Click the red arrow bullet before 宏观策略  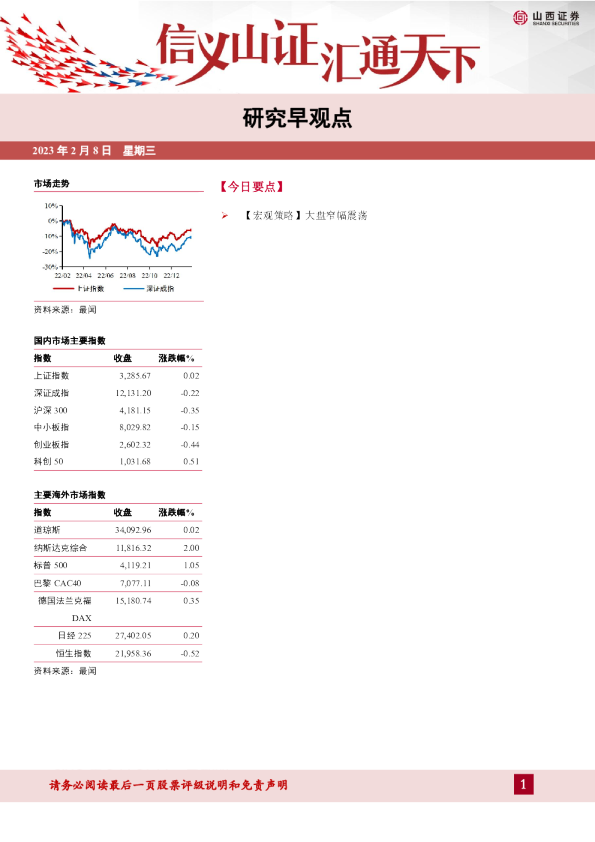[224, 215]
